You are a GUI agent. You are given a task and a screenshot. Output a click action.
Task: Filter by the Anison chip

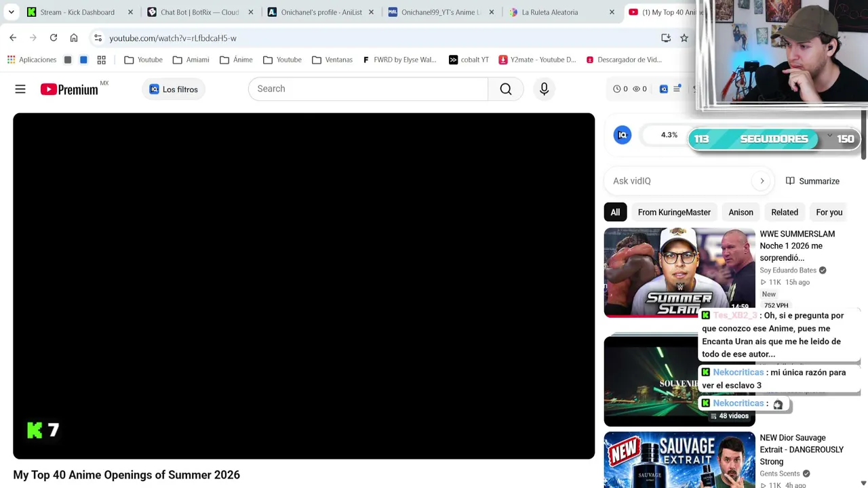pyautogui.click(x=741, y=212)
